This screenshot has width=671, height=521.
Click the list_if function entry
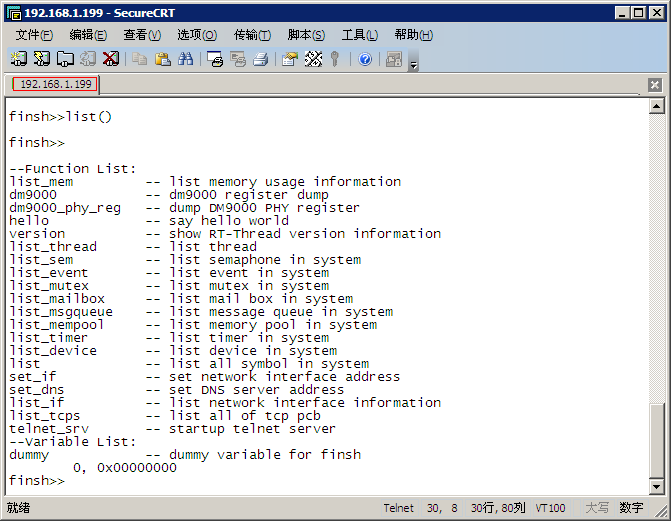click(37, 403)
